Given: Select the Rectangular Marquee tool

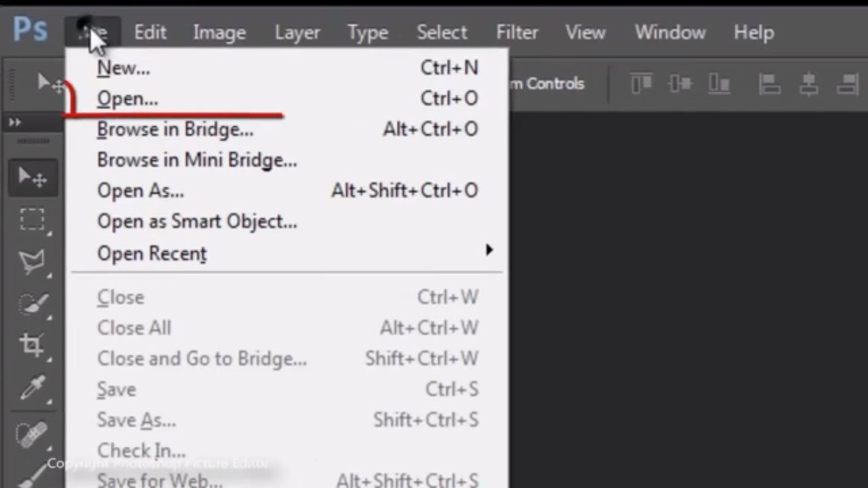Looking at the screenshot, I should (x=32, y=220).
